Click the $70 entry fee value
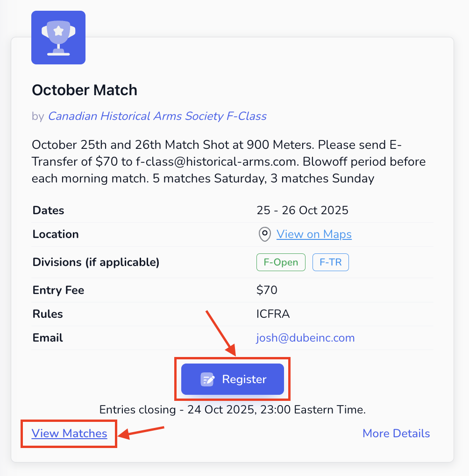 click(267, 290)
